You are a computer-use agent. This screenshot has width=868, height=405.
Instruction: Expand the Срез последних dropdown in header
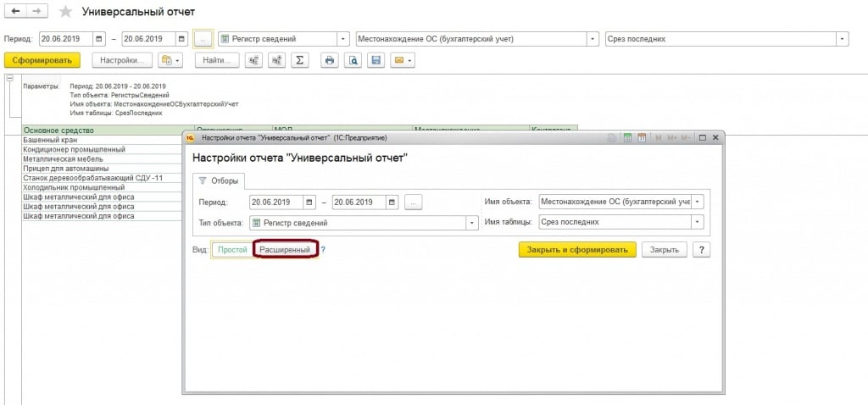842,39
